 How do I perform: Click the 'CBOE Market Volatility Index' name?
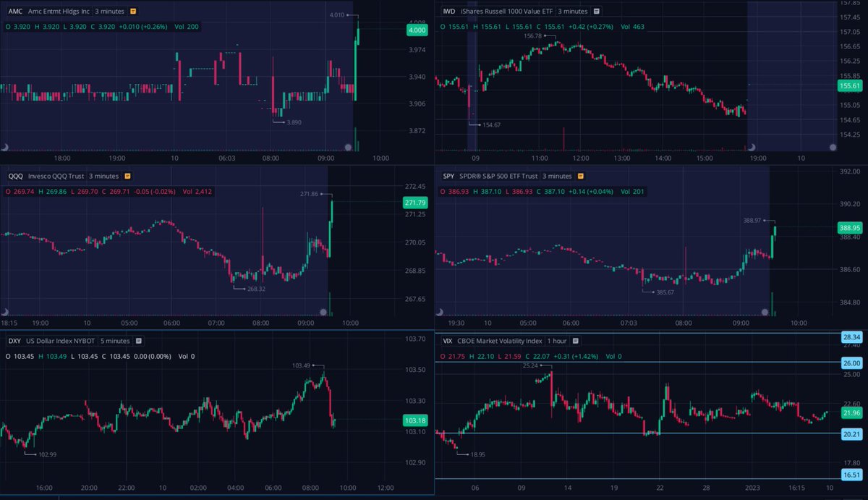(x=498, y=340)
